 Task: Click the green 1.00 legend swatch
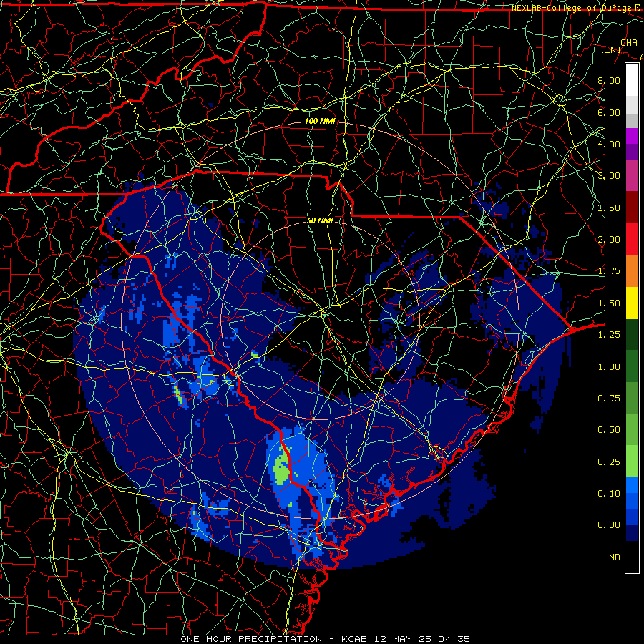(x=632, y=366)
